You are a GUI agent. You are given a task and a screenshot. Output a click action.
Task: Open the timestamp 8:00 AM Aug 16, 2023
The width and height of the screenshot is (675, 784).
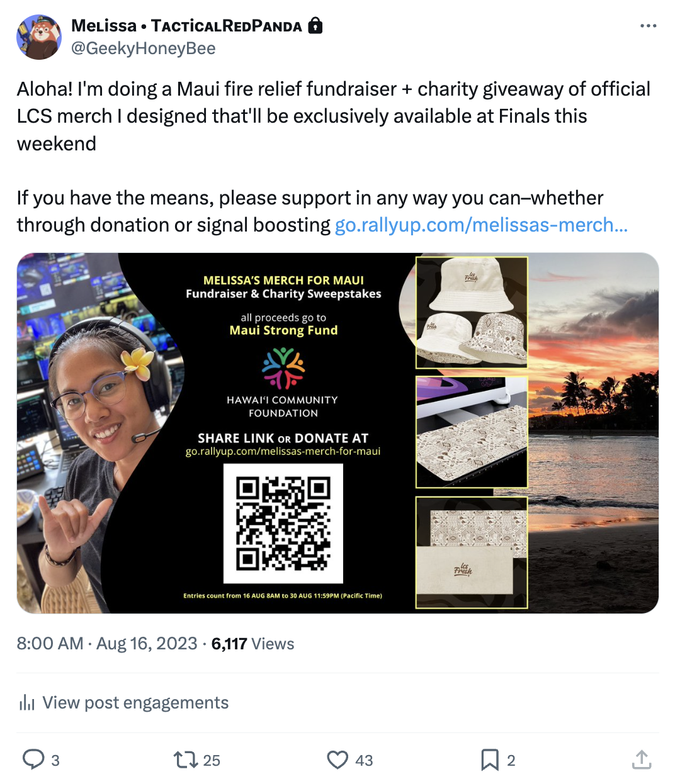[107, 643]
